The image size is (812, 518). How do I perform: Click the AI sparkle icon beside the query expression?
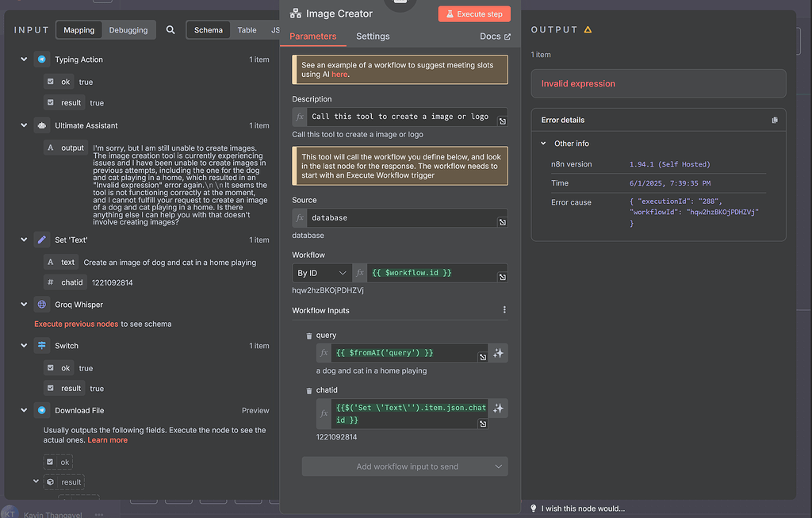click(x=497, y=352)
